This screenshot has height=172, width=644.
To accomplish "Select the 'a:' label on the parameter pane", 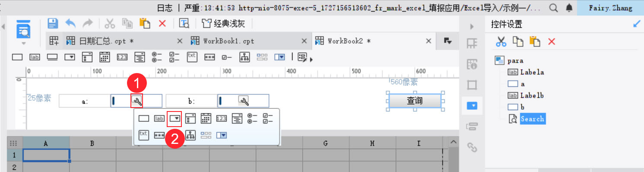I will [85, 101].
